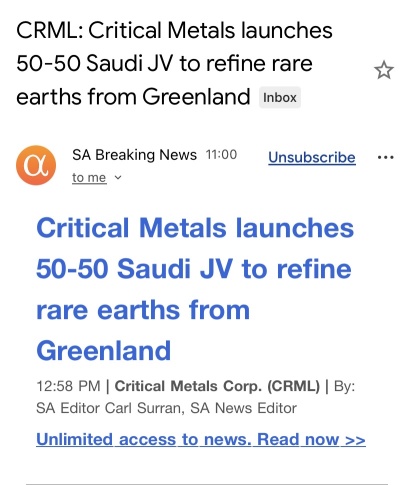Image resolution: width=414 pixels, height=485 pixels.
Task: Expand recipient details chevron beside 'to me'
Action: point(118,178)
